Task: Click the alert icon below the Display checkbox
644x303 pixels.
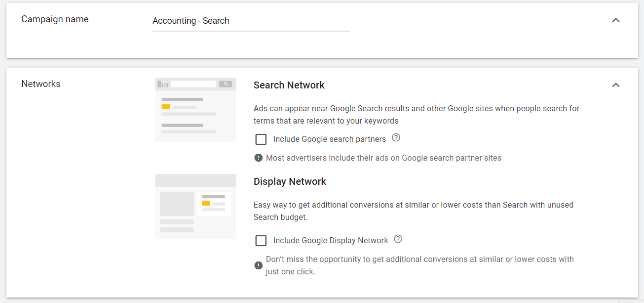Action: [x=258, y=265]
